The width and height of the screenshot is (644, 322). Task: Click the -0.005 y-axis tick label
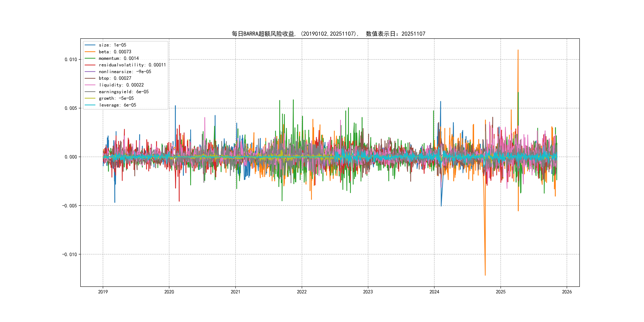[70, 206]
